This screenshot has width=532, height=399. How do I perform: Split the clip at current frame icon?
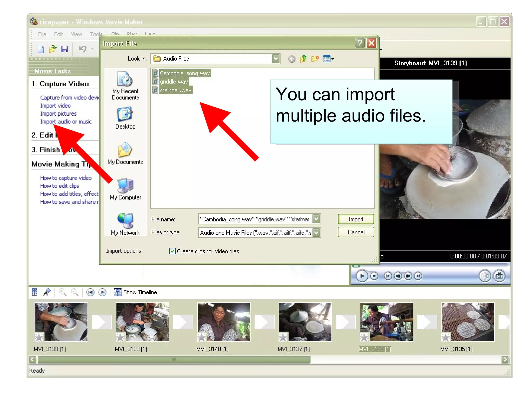(x=485, y=276)
